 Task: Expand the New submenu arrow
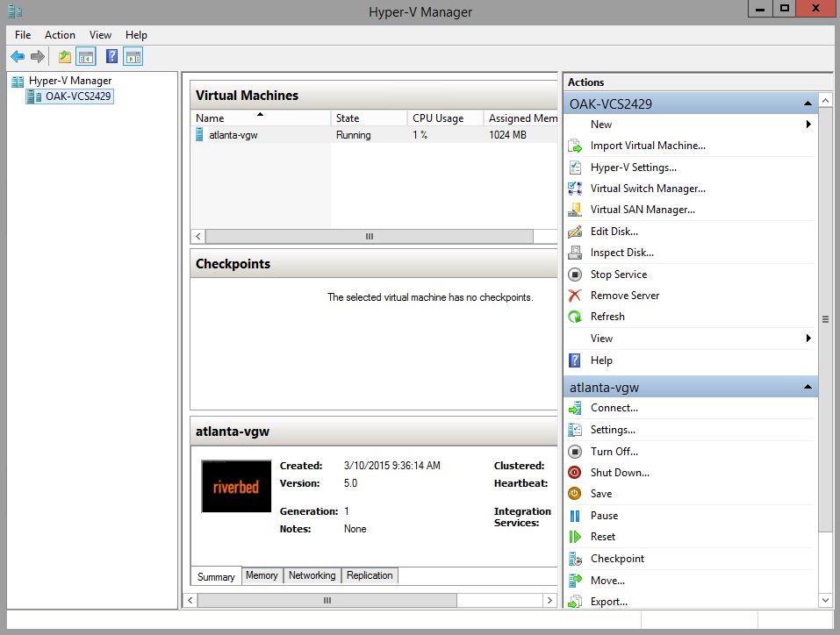808,125
